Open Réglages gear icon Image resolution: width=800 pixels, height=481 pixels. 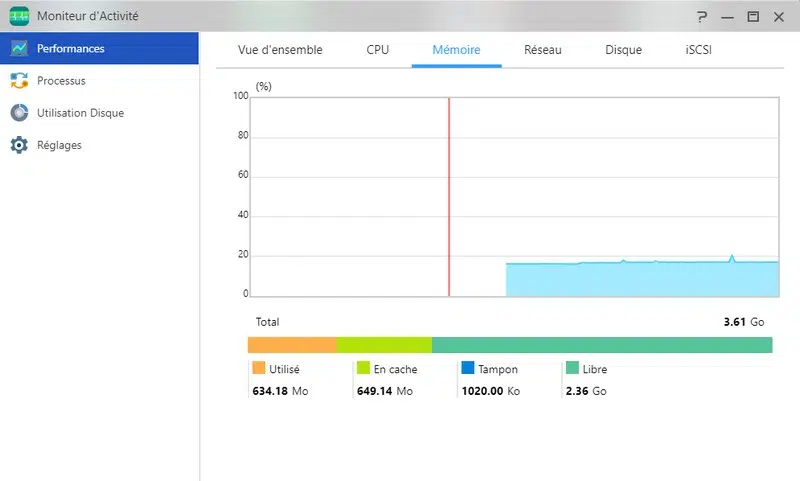pyautogui.click(x=19, y=145)
